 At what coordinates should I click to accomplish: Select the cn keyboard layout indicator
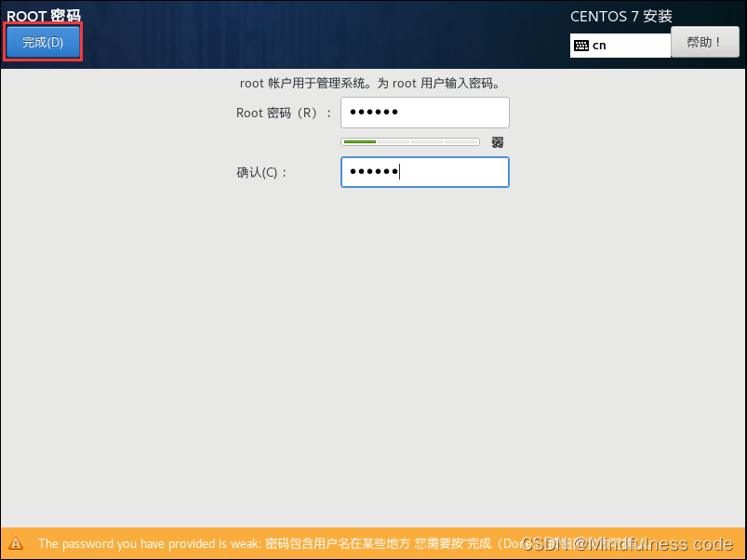click(x=599, y=45)
